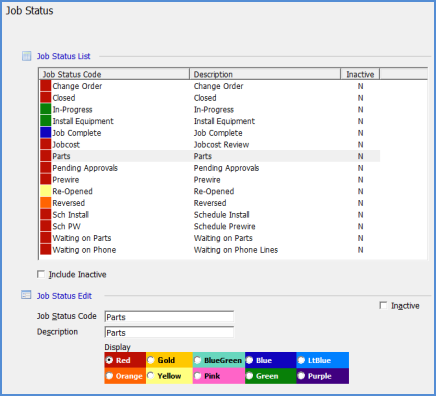Click green swatch beside In-Progress

click(45, 109)
